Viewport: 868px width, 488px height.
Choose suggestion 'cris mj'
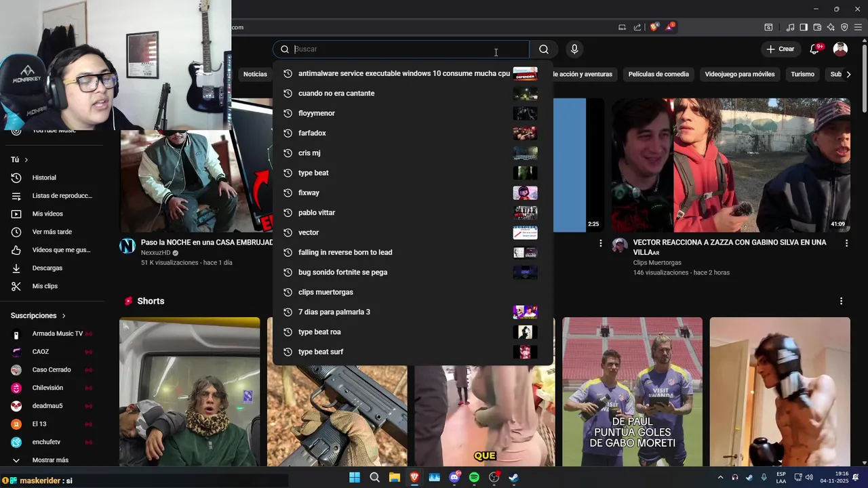(412, 153)
